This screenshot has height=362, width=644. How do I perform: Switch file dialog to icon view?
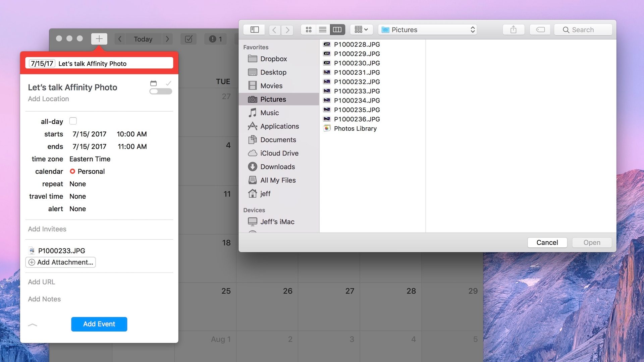click(309, 30)
